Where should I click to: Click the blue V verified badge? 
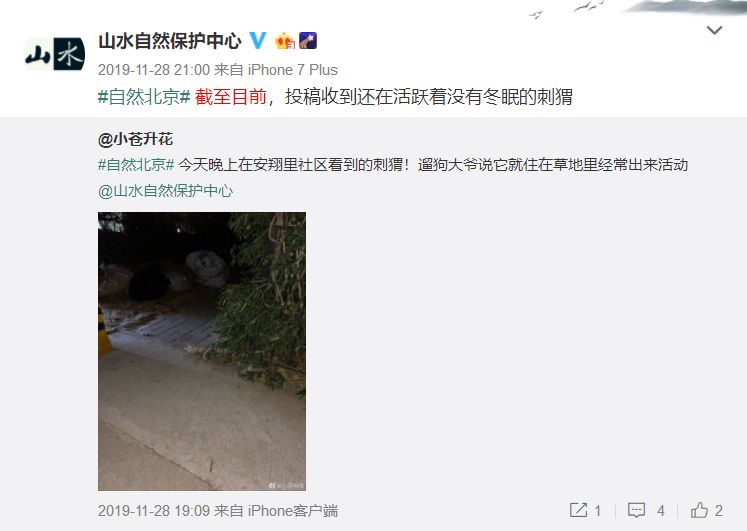click(x=258, y=40)
